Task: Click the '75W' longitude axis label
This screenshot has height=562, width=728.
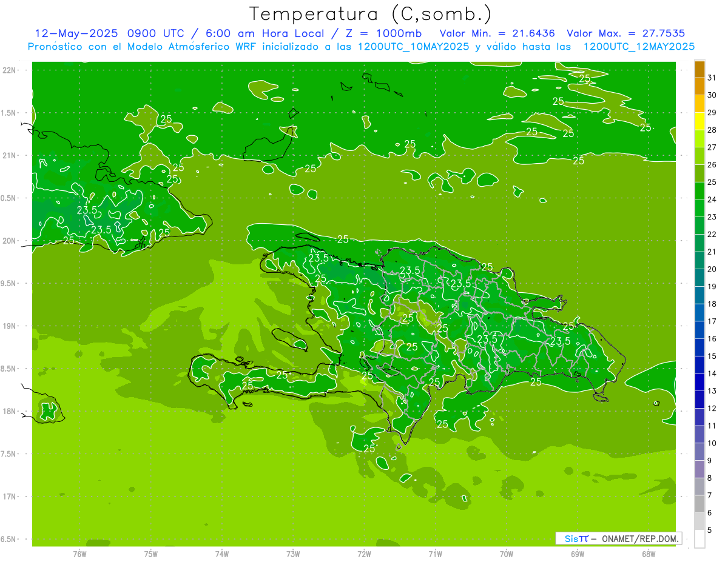Action: [151, 554]
